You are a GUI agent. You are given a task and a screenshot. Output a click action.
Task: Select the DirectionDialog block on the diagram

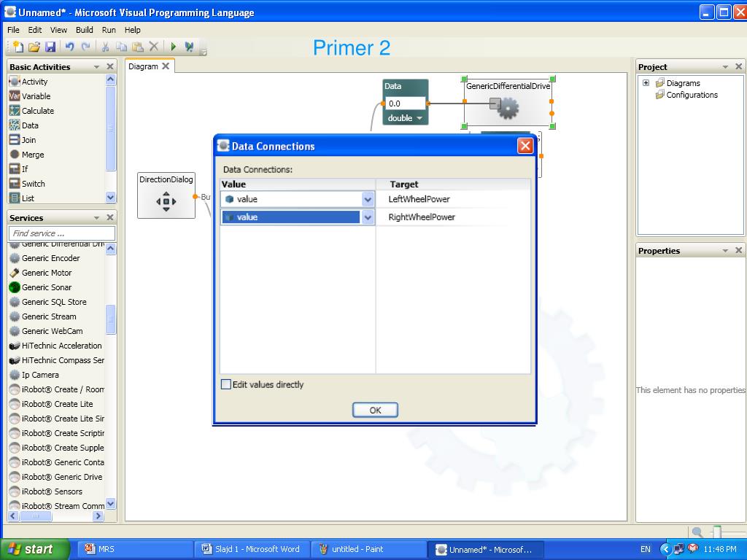166,195
